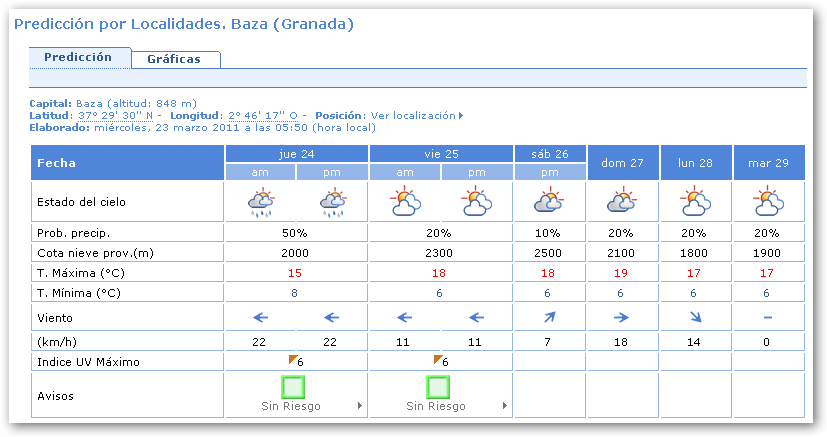Image resolution: width=827 pixels, height=437 pixels.
Task: Click the Tuesday 29 sky state icon
Action: point(768,203)
